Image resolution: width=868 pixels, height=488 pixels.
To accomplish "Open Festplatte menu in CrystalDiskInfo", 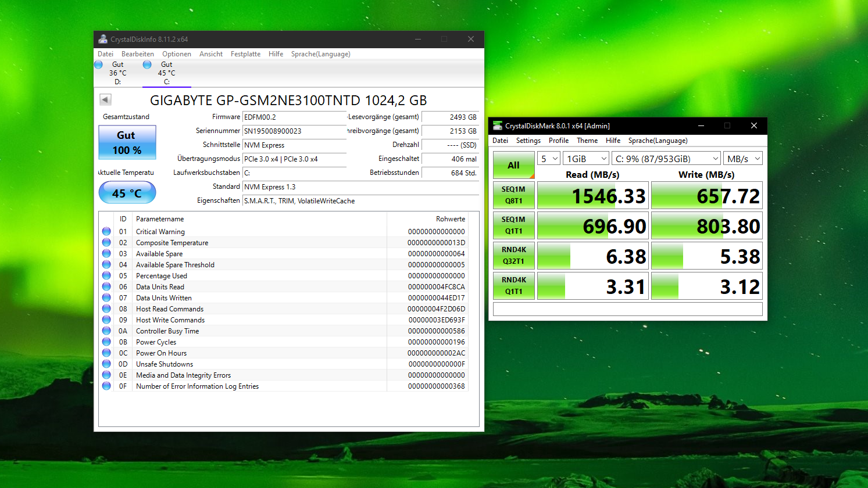I will click(x=245, y=54).
